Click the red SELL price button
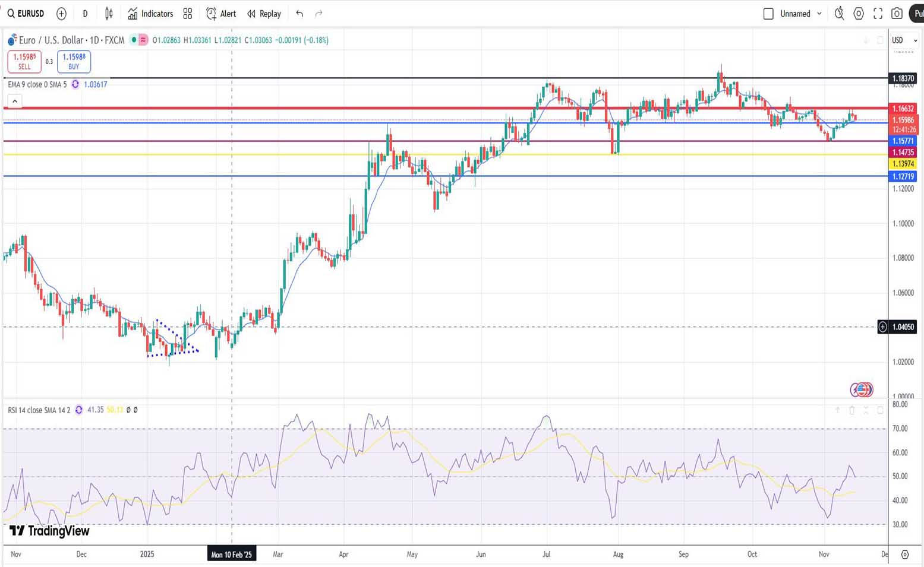 point(24,62)
